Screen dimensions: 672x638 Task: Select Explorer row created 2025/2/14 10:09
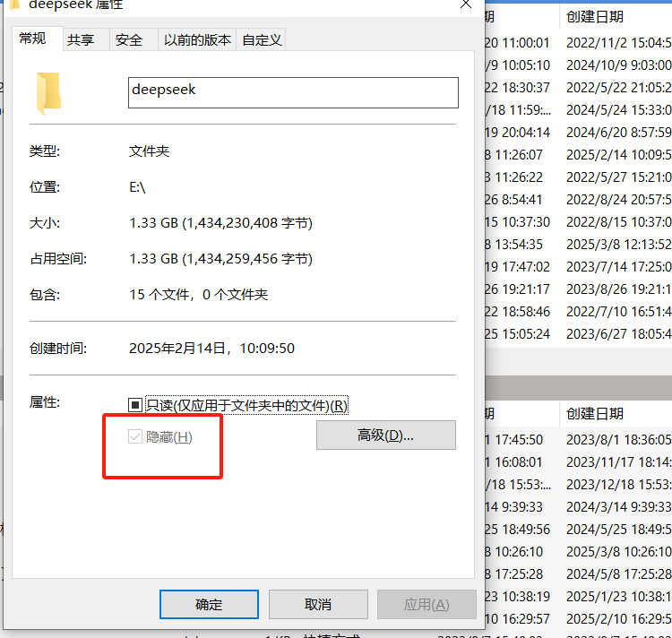[x=578, y=155]
